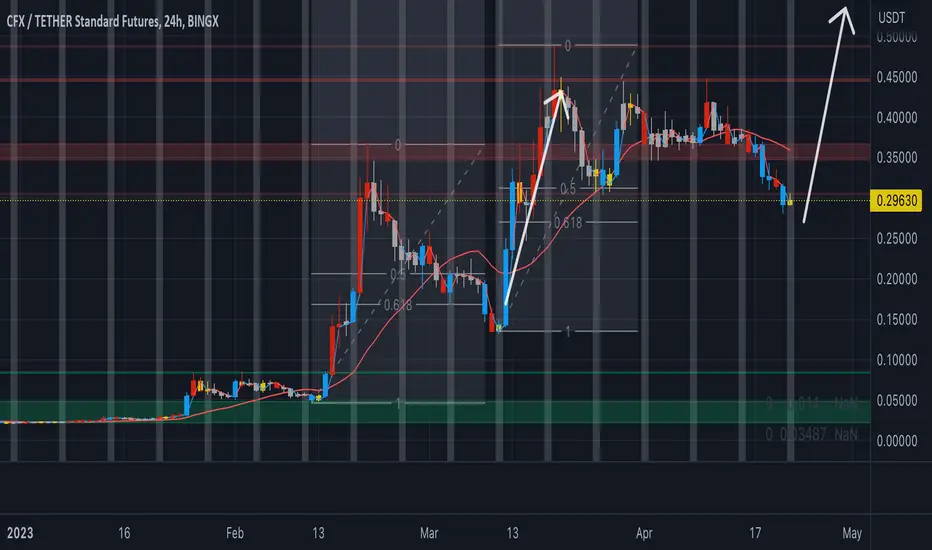This screenshot has width=932, height=550.
Task: Select the 0.5 Fibonacci label near the March high
Action: click(568, 189)
